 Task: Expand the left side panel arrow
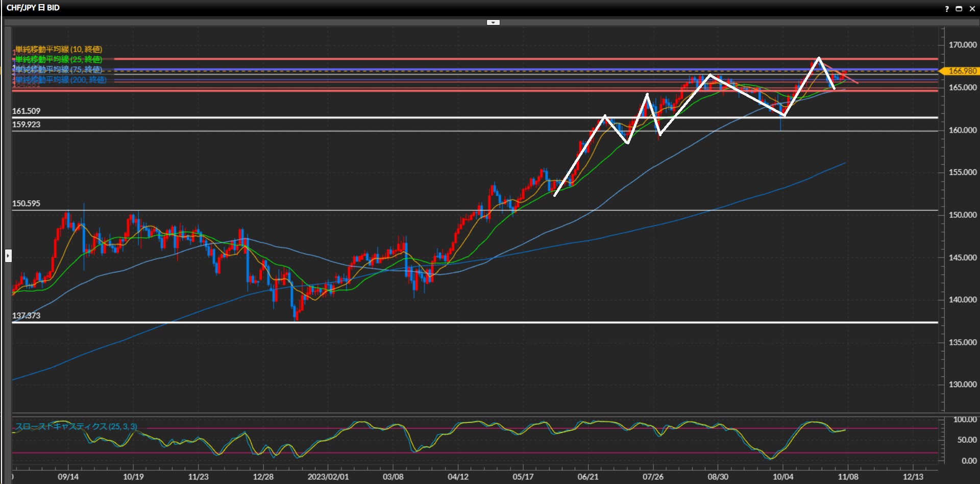pos(8,256)
